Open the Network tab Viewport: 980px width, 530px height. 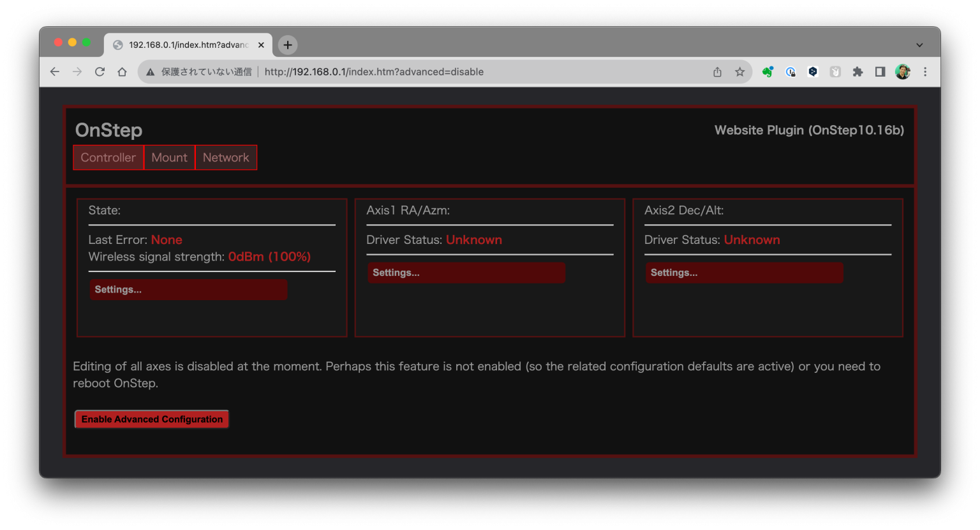pos(226,158)
